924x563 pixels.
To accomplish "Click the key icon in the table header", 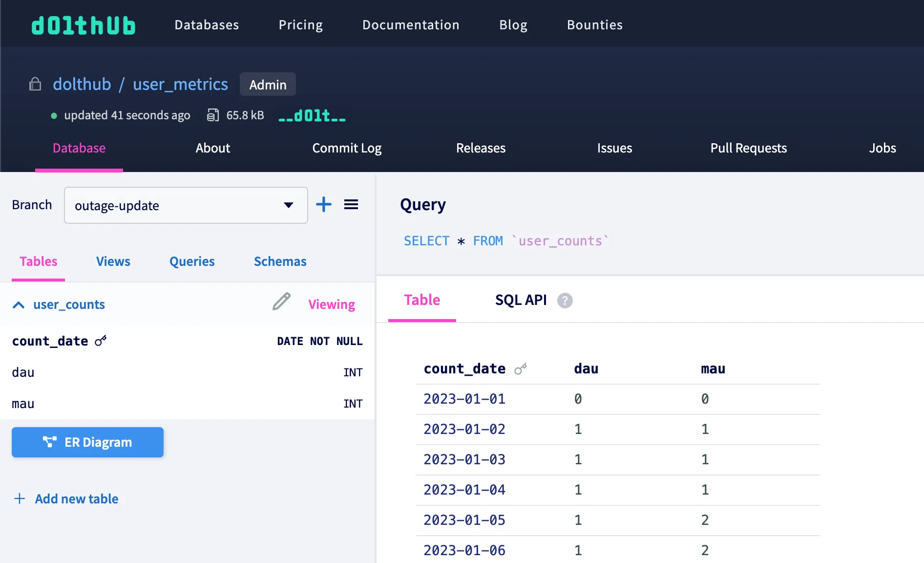I will click(x=521, y=368).
